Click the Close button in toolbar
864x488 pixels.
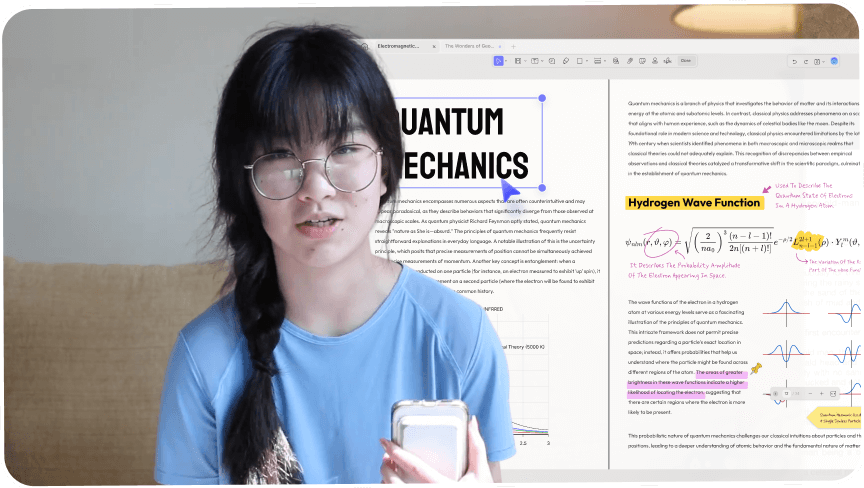[686, 61]
